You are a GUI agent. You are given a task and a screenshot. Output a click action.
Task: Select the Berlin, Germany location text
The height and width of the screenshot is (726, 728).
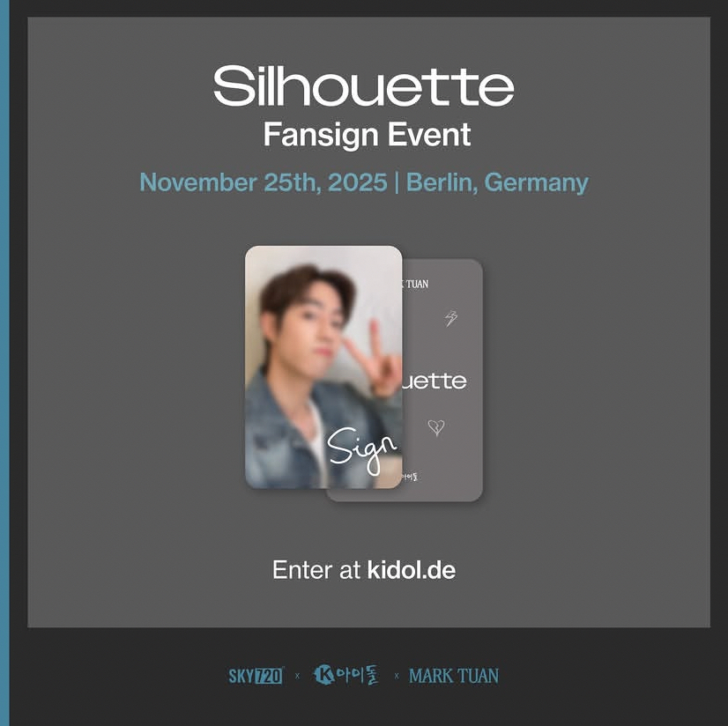pos(497,182)
